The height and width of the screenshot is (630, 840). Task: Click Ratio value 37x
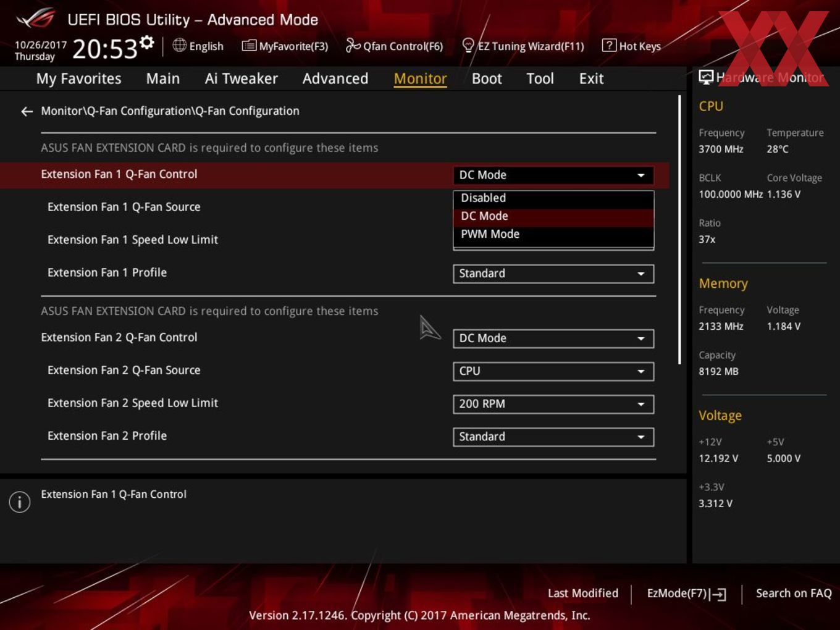[707, 239]
